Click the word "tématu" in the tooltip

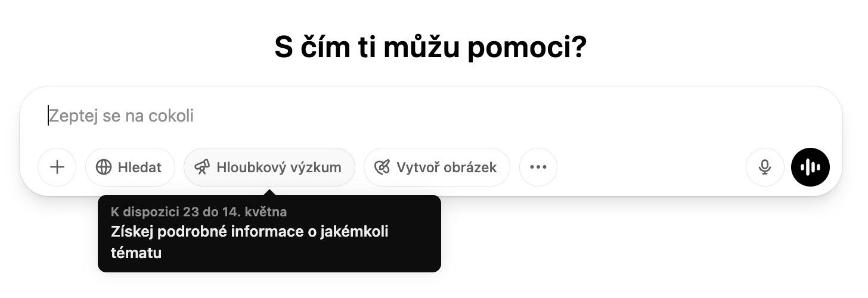click(137, 253)
